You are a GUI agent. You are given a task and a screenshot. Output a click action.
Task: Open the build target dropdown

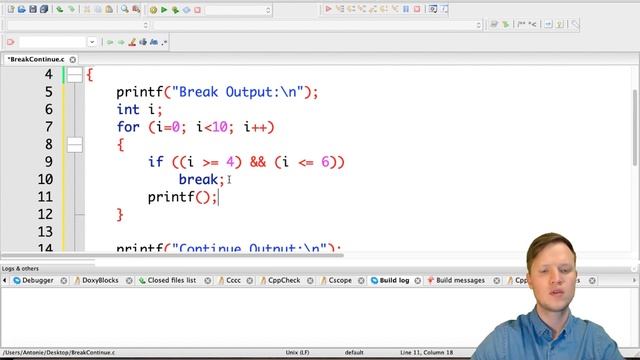(238, 10)
